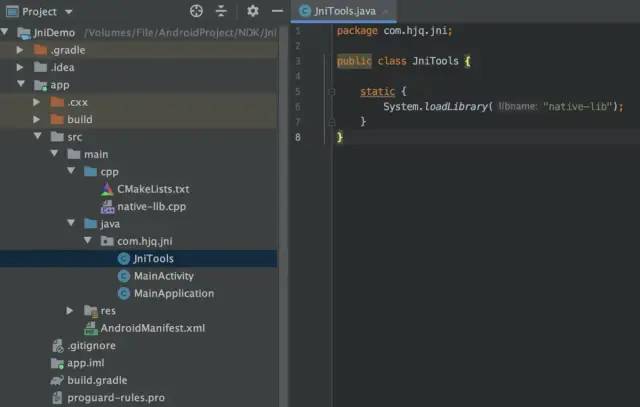Hide the Project panel with minus icon
Screen dimensions: 640x407
tap(278, 11)
